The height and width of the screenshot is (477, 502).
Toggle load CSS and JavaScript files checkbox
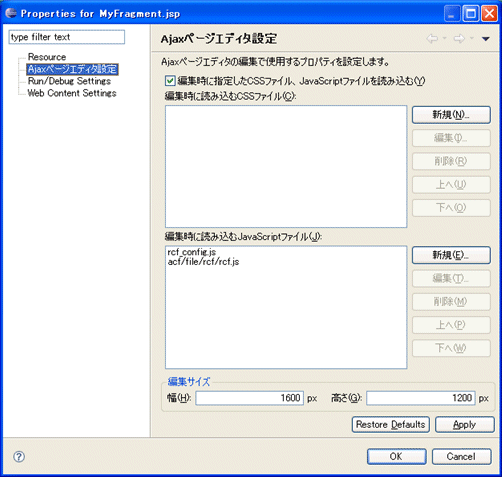(170, 81)
